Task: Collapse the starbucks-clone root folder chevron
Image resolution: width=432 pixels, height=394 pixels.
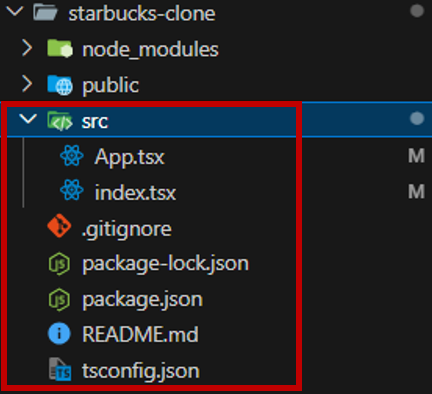Action: (15, 12)
